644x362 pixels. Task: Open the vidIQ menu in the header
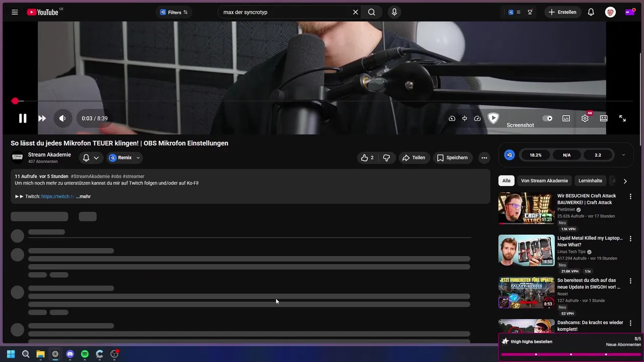514,12
